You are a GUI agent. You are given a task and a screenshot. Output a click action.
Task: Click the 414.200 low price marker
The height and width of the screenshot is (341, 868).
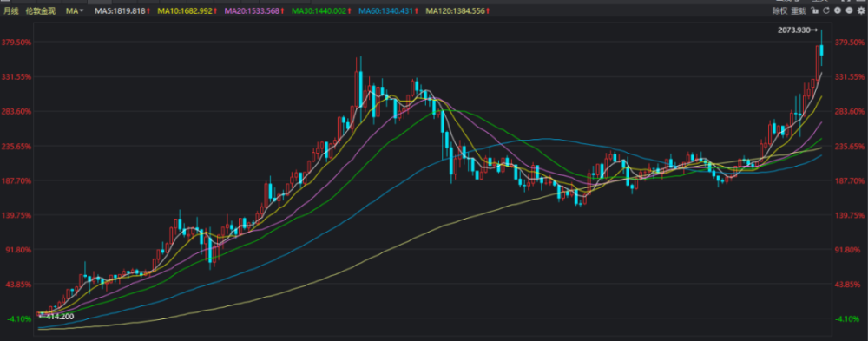point(59,317)
